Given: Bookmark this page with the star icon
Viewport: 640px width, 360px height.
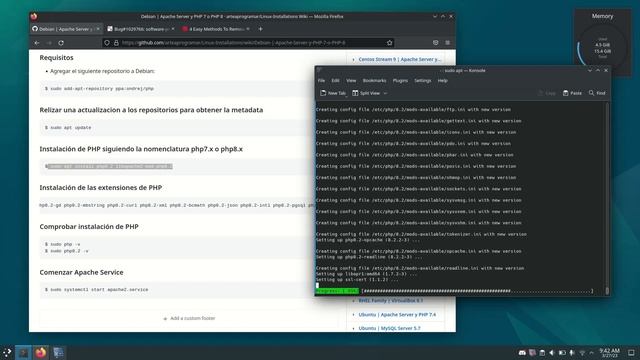Looking at the screenshot, I should coord(389,43).
